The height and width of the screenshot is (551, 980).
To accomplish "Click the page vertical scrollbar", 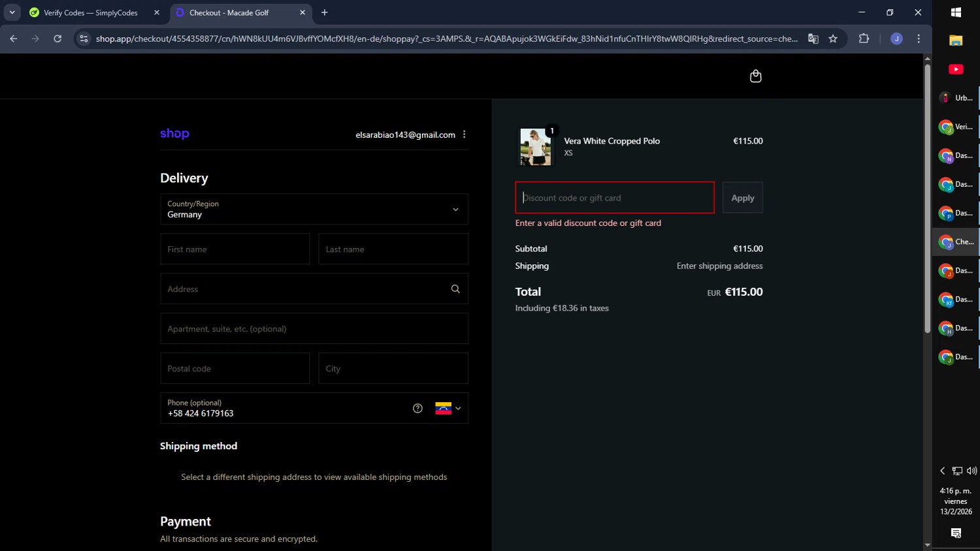I will click(927, 199).
